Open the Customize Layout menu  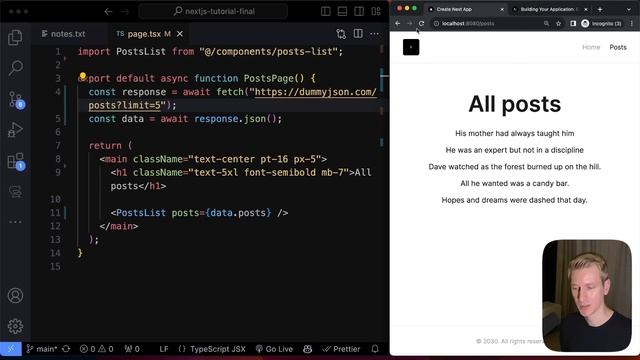[376, 11]
